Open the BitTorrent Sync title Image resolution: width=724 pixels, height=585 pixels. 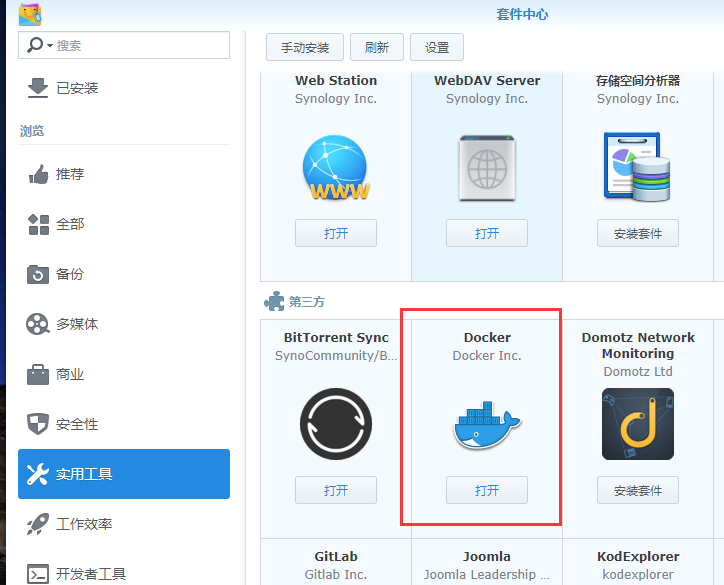coord(336,338)
